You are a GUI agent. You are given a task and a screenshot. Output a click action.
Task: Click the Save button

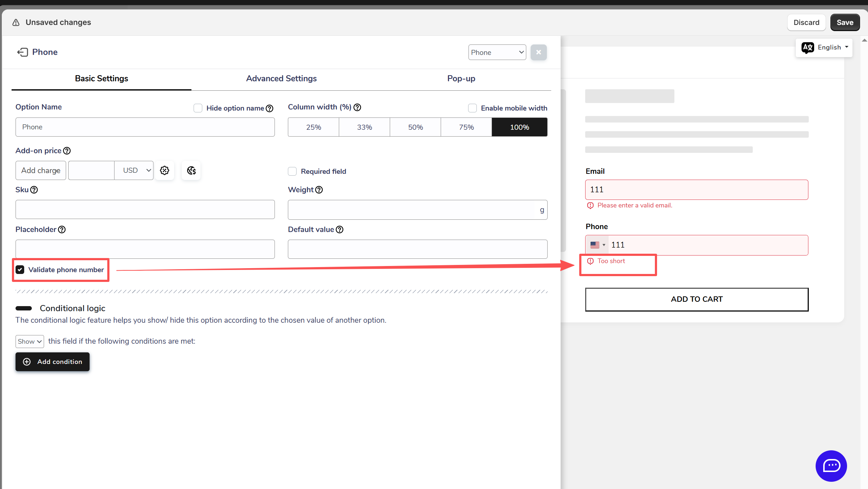click(x=845, y=22)
